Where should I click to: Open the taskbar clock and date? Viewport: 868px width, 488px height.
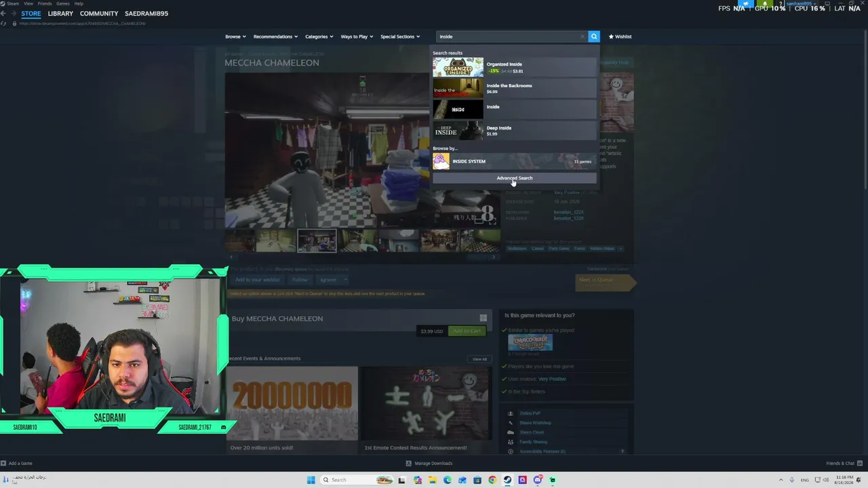coord(844,480)
